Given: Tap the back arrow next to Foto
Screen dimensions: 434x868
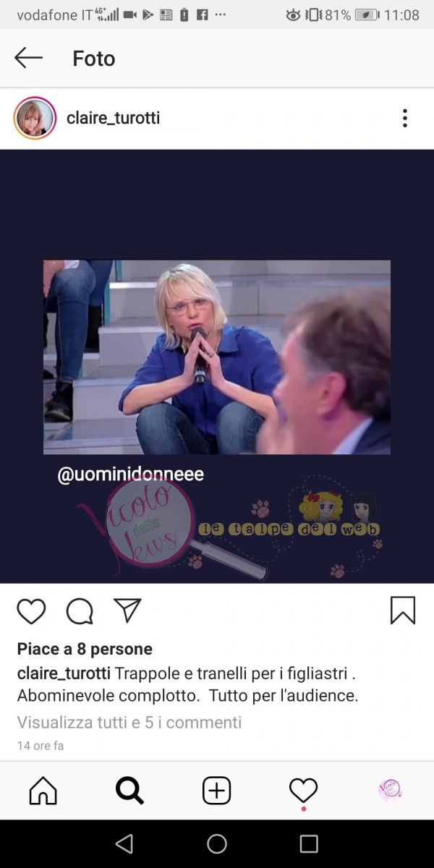Looking at the screenshot, I should tap(28, 58).
